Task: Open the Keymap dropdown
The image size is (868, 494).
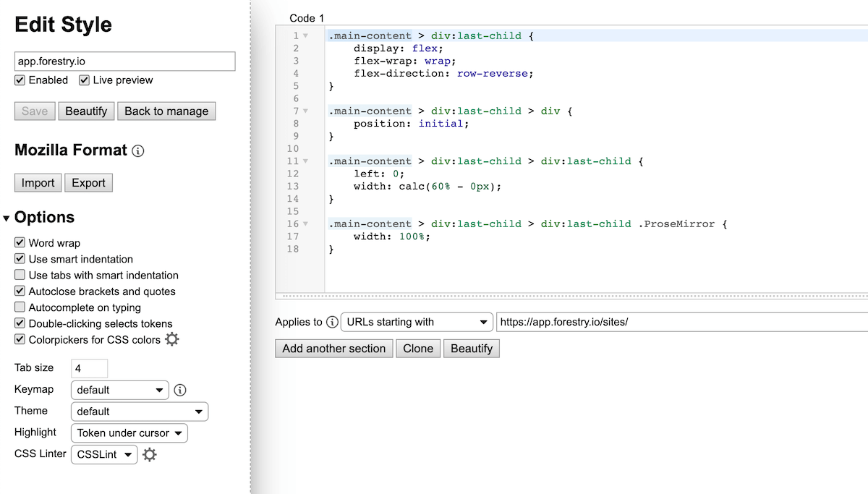Action: 120,390
